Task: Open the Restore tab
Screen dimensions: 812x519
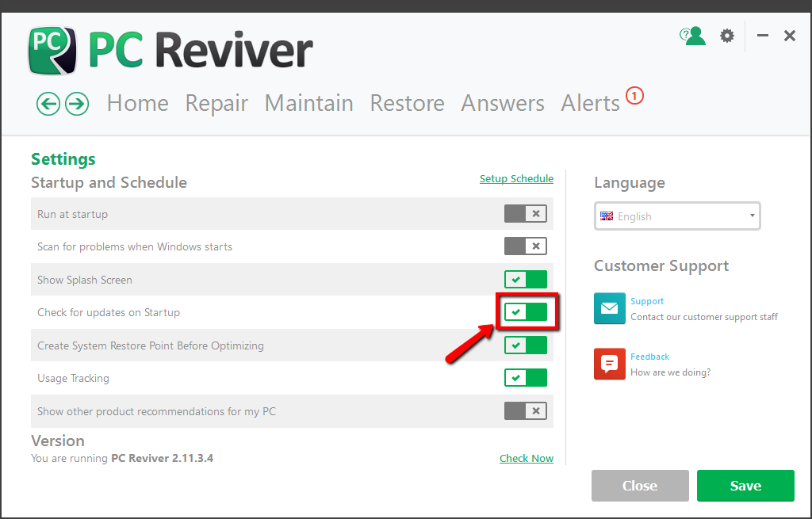Action: tap(407, 103)
